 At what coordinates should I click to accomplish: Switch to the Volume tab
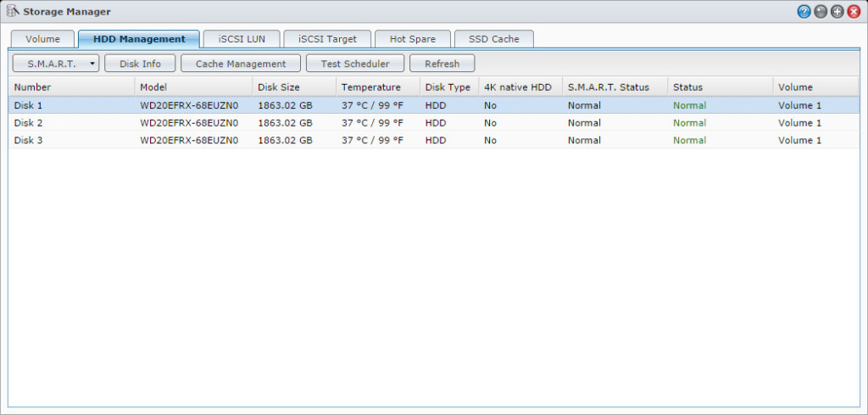pyautogui.click(x=42, y=39)
